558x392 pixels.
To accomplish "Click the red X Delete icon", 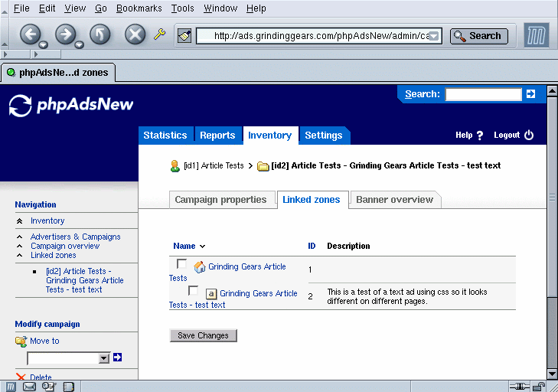I will coord(21,377).
